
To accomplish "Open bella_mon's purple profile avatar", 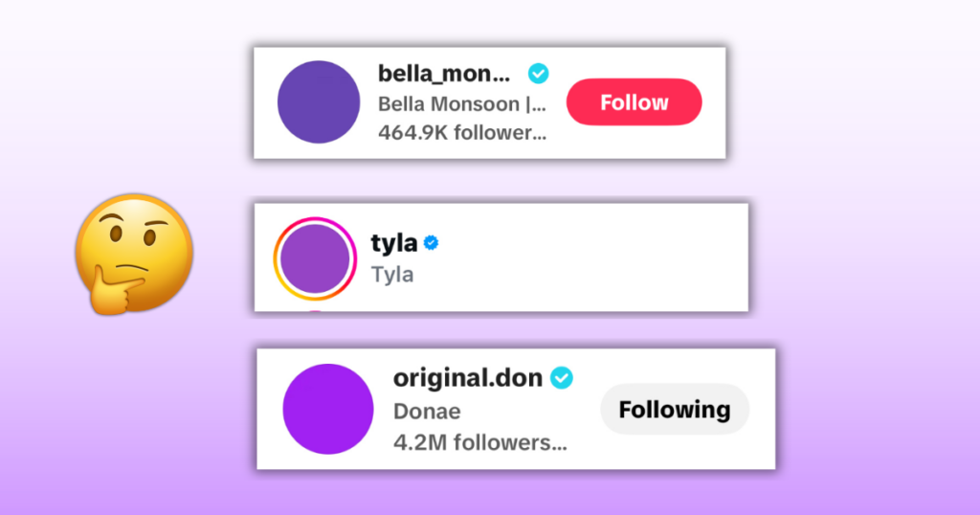I will click(x=319, y=102).
